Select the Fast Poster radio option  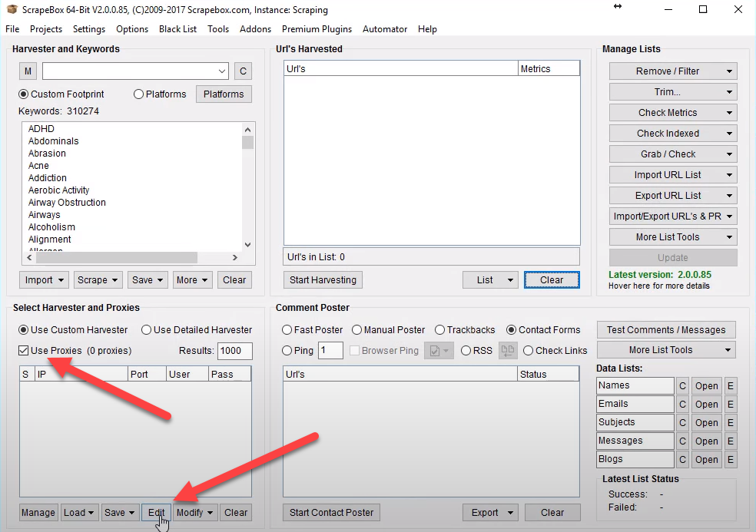tap(287, 330)
